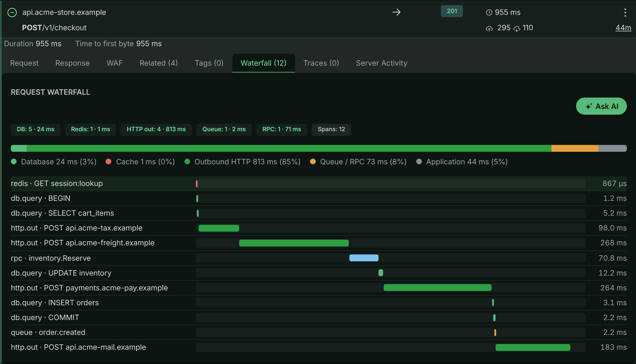Click the 201 status badge
This screenshot has height=364, width=636.
coord(452,11)
